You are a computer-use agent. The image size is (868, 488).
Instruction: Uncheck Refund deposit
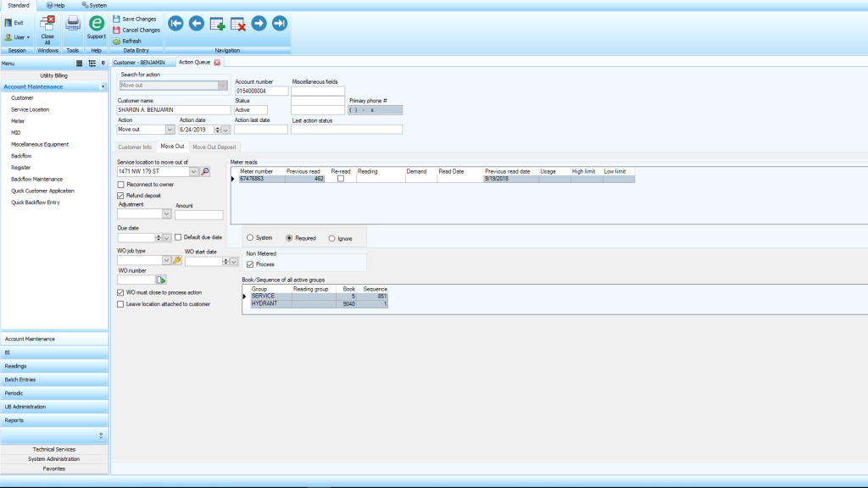tap(120, 195)
